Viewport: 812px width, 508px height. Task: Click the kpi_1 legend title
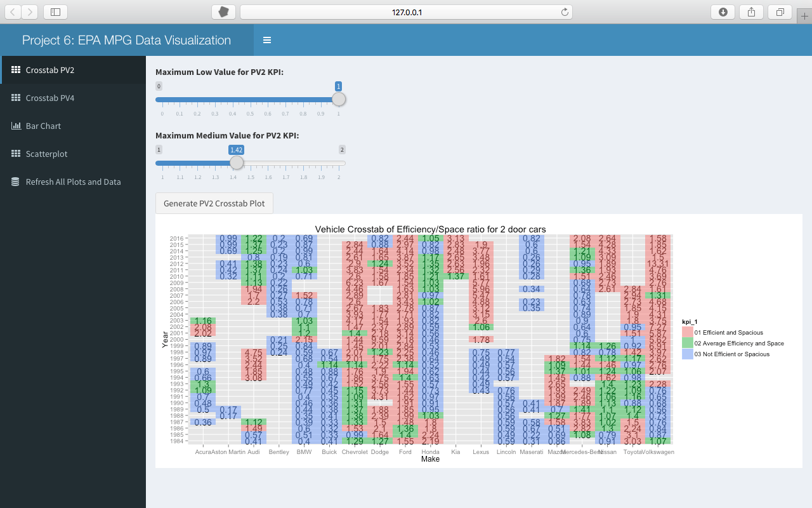point(690,321)
